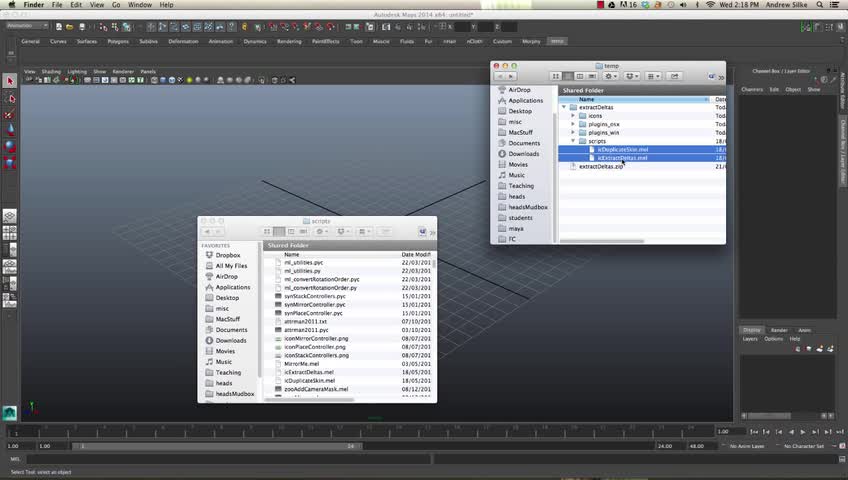Open the Animation menu set dropdown

click(27, 26)
